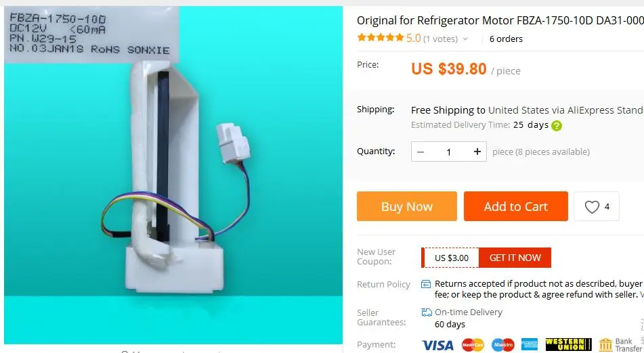Click the MasterCard payment icon

pos(473,345)
